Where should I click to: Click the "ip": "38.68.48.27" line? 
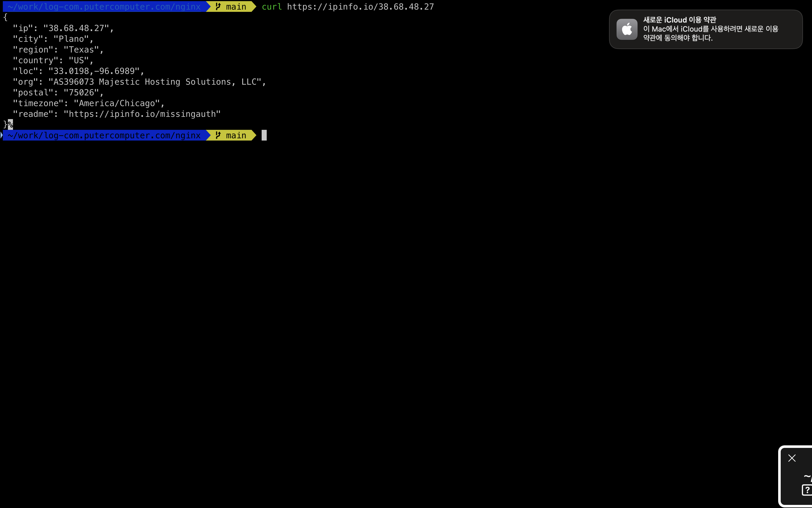pos(63,28)
